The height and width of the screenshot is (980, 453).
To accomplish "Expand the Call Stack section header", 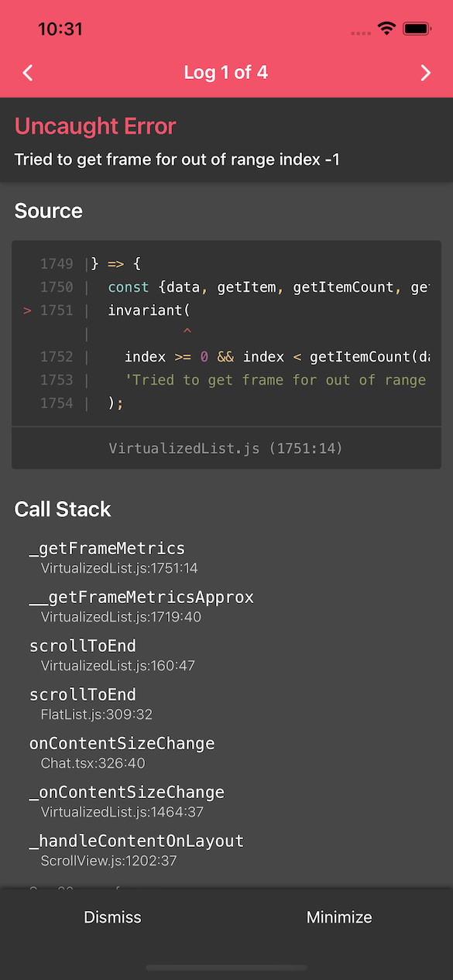I will [63, 509].
